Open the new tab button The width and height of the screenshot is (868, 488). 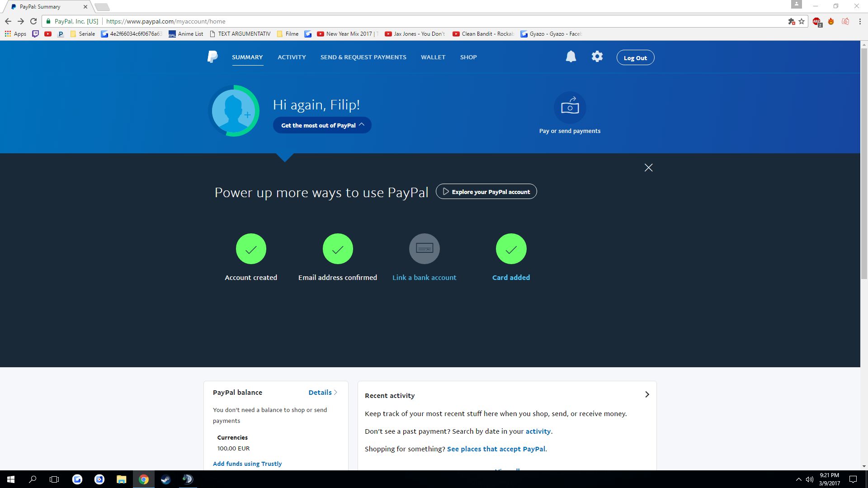[102, 7]
